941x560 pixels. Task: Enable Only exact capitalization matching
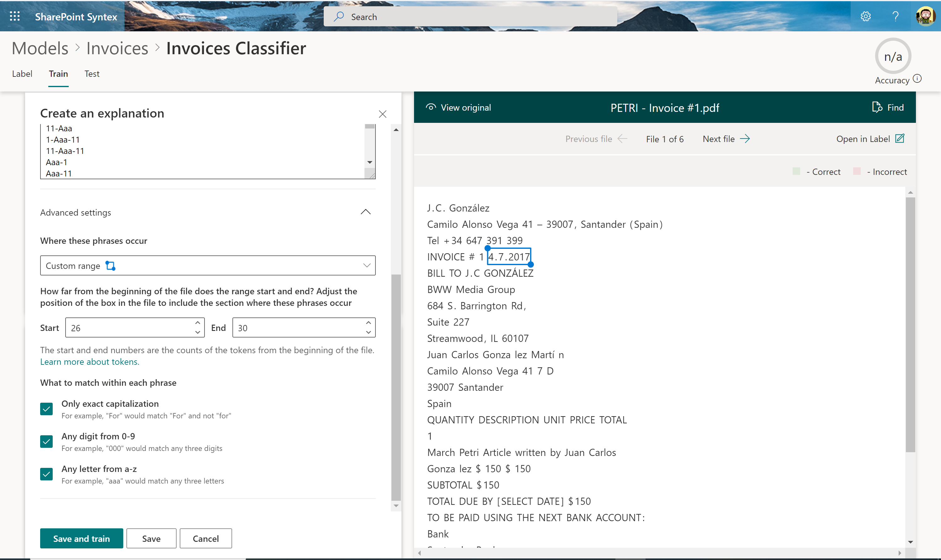[46, 409]
